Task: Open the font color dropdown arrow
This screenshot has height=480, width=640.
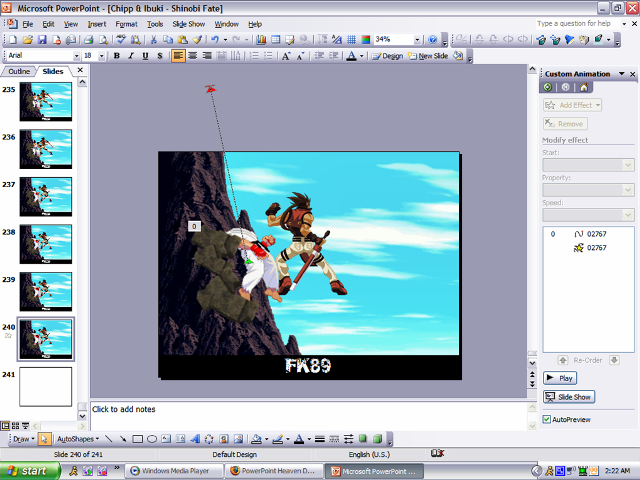Action: pos(362,56)
